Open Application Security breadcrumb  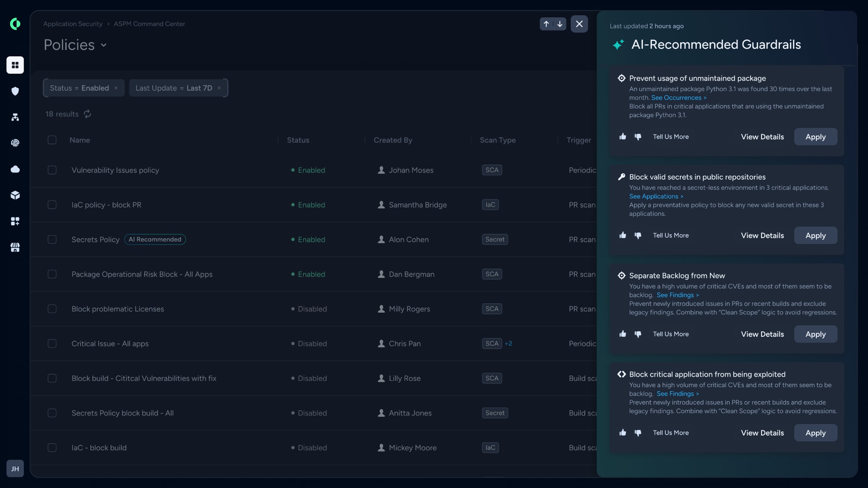click(x=72, y=24)
